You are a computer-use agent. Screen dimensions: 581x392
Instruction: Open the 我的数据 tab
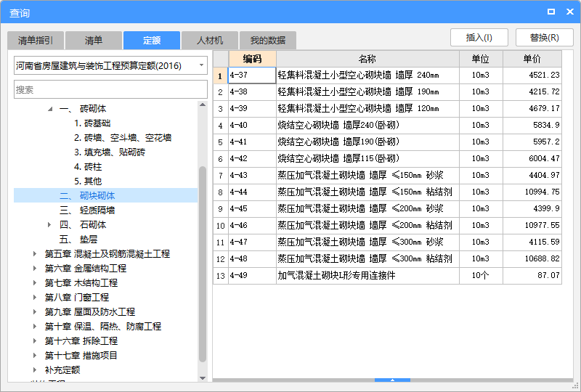(268, 41)
